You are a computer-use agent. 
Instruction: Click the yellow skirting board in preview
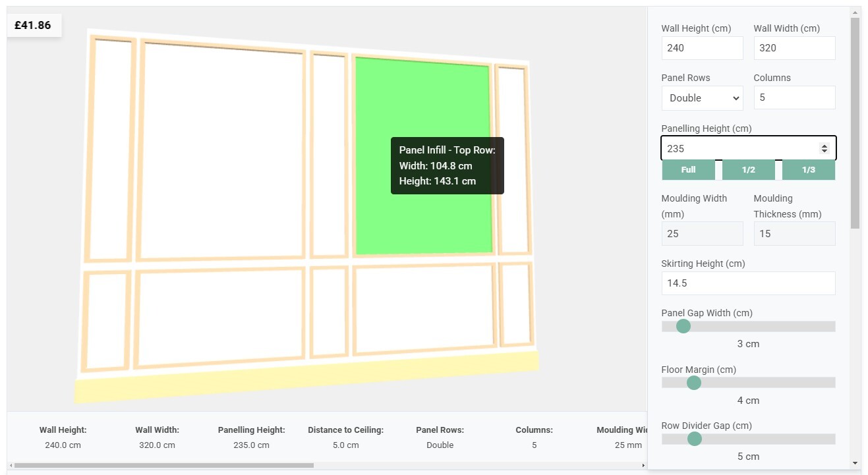(x=306, y=379)
